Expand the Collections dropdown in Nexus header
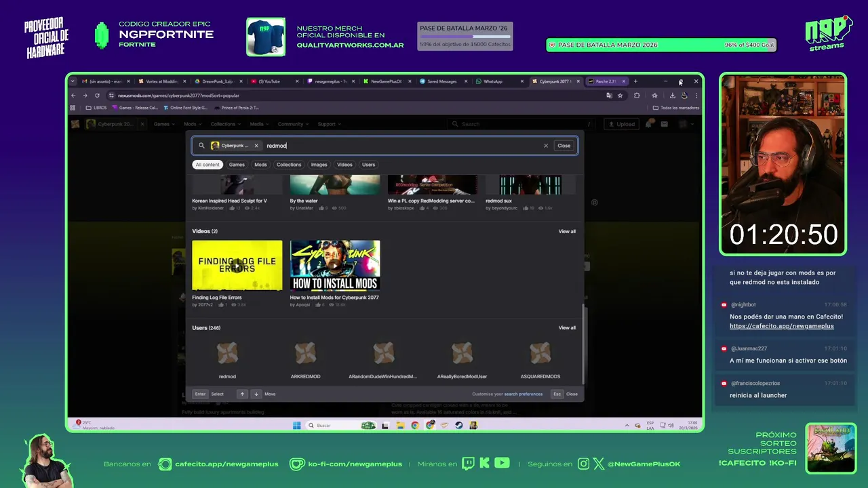 click(x=226, y=124)
